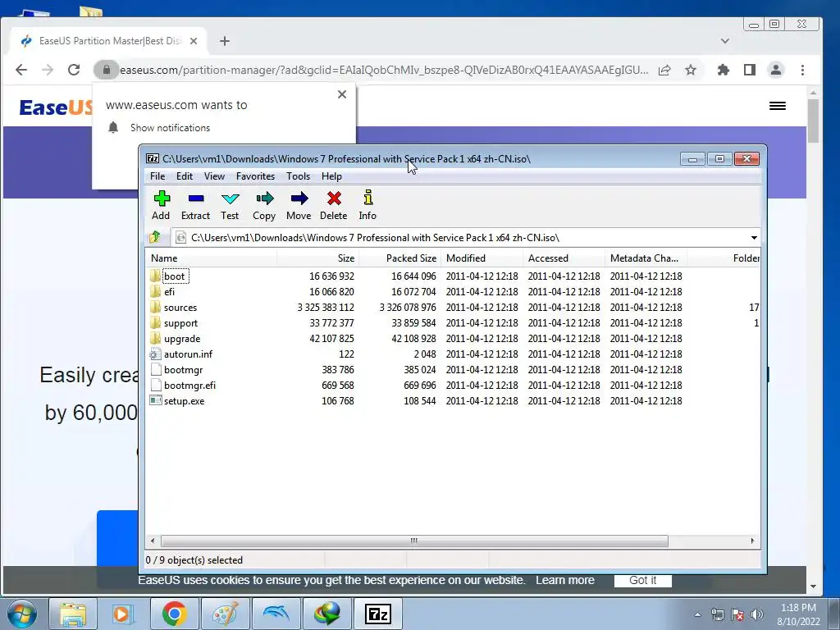Screen dimensions: 840x630
Task: Open a new Chrome tab
Action: click(225, 41)
